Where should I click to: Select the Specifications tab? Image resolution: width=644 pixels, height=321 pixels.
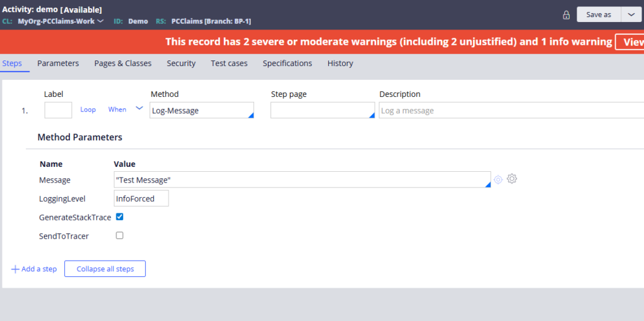287,64
